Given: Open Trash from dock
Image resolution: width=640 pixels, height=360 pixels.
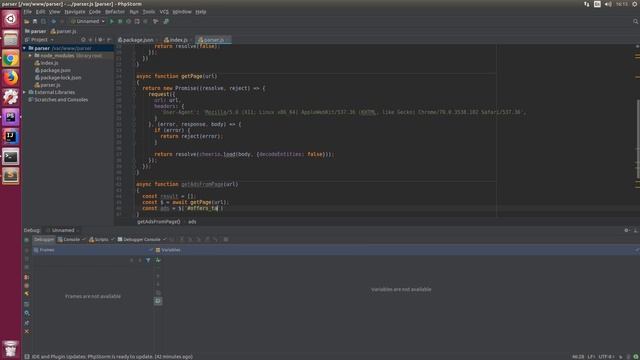Looking at the screenshot, I should [x=11, y=349].
